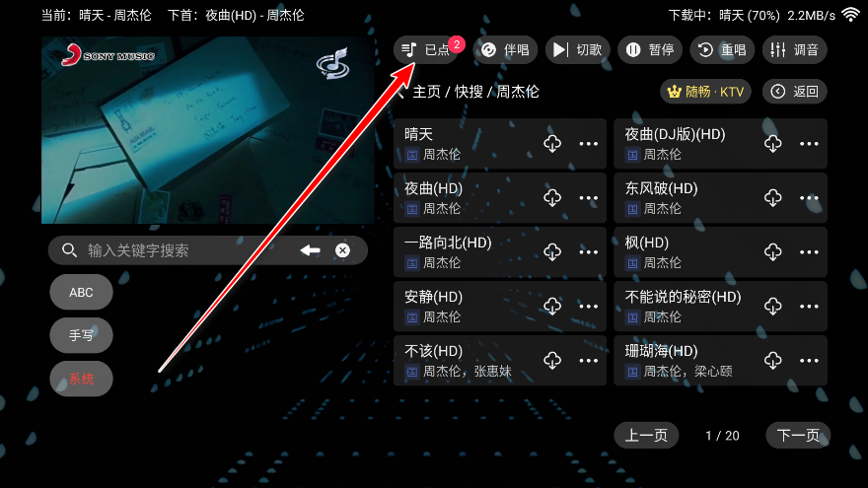The height and width of the screenshot is (488, 868).
Task: Click download icon for 安静(HD)
Action: [x=552, y=306]
